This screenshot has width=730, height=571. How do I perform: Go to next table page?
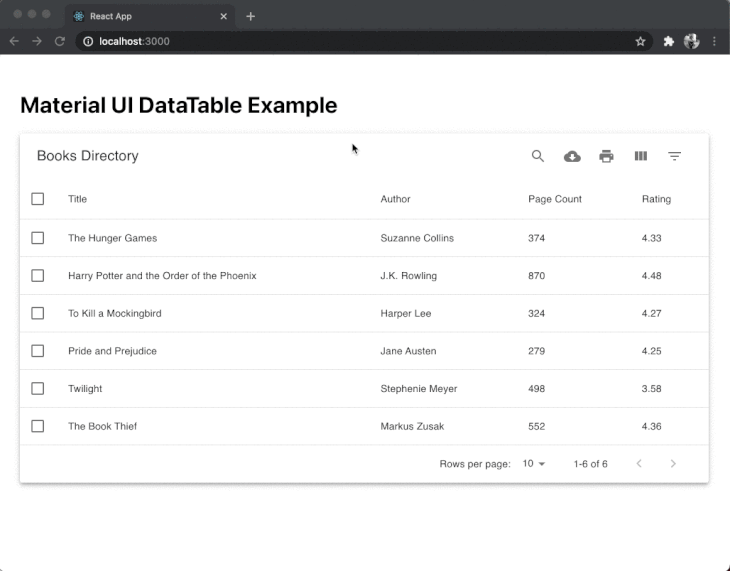(673, 464)
